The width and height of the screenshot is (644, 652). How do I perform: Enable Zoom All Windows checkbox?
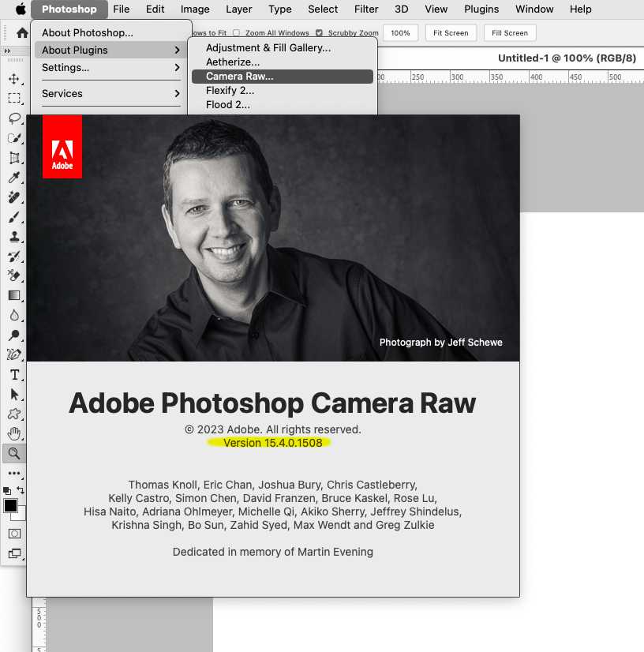coord(237,33)
